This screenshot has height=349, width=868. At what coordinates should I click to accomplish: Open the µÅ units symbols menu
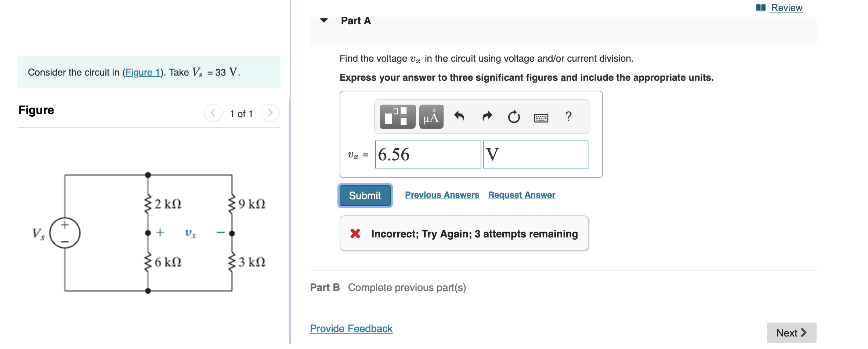(431, 117)
